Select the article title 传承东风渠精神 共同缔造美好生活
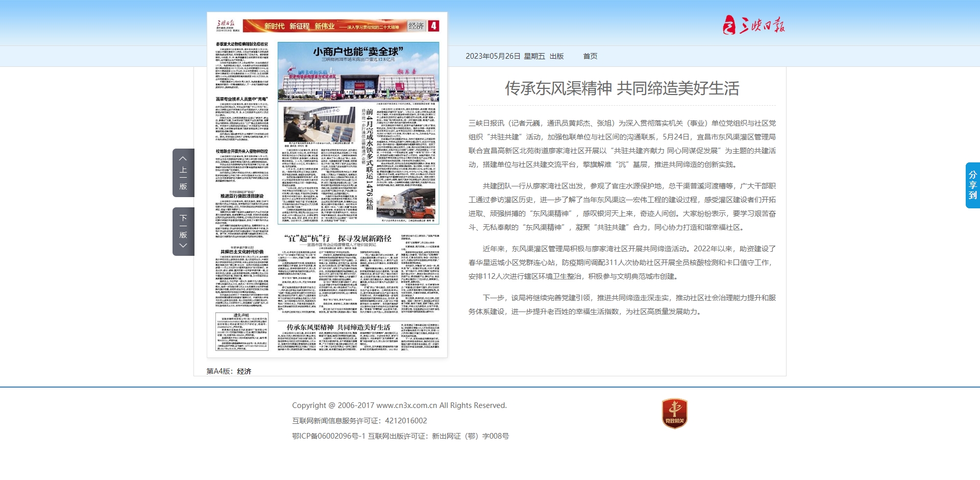The image size is (980, 480). [x=622, y=88]
